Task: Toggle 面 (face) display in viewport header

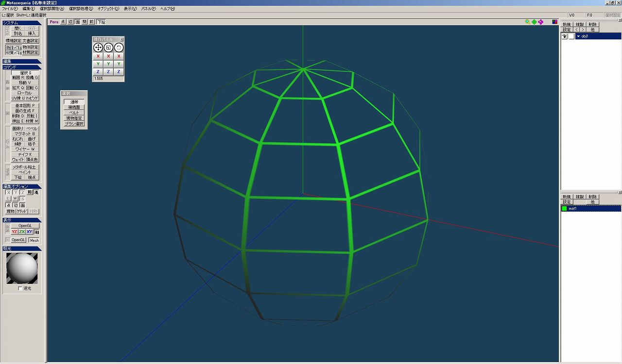Action: [77, 22]
